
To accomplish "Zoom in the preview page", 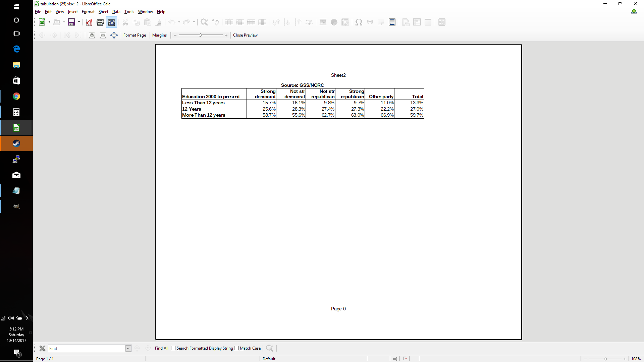I will coord(92,35).
